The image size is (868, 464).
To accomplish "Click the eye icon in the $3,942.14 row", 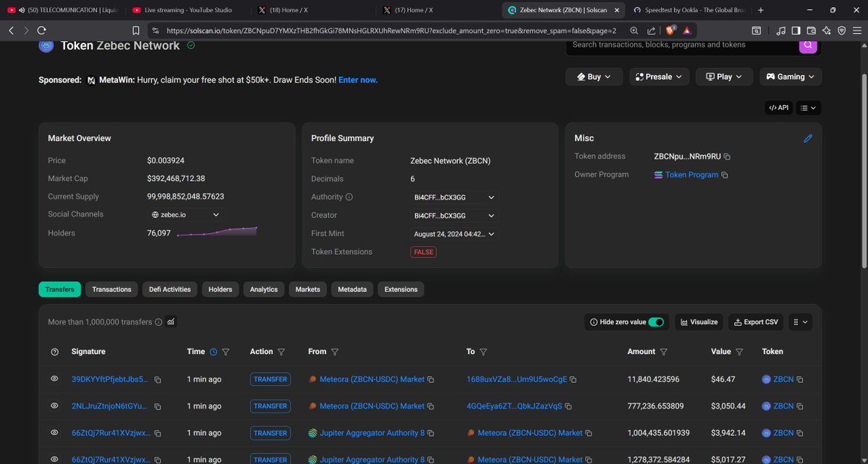I will click(54, 432).
